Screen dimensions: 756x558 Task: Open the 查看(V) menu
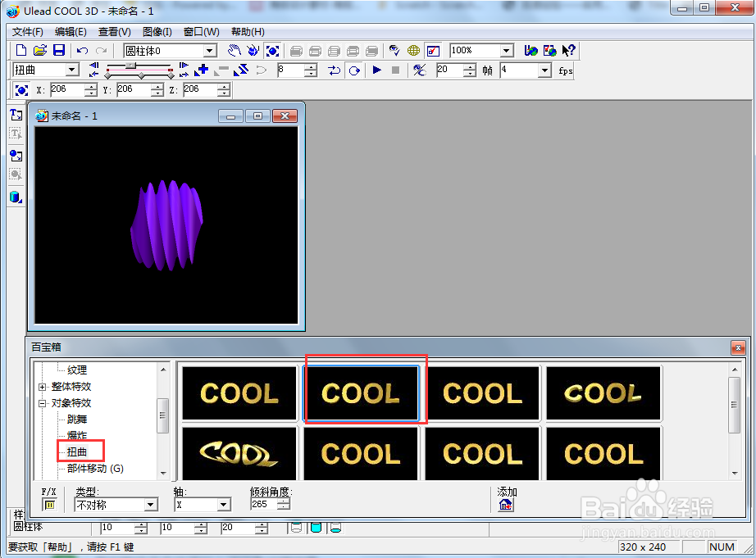tap(114, 32)
